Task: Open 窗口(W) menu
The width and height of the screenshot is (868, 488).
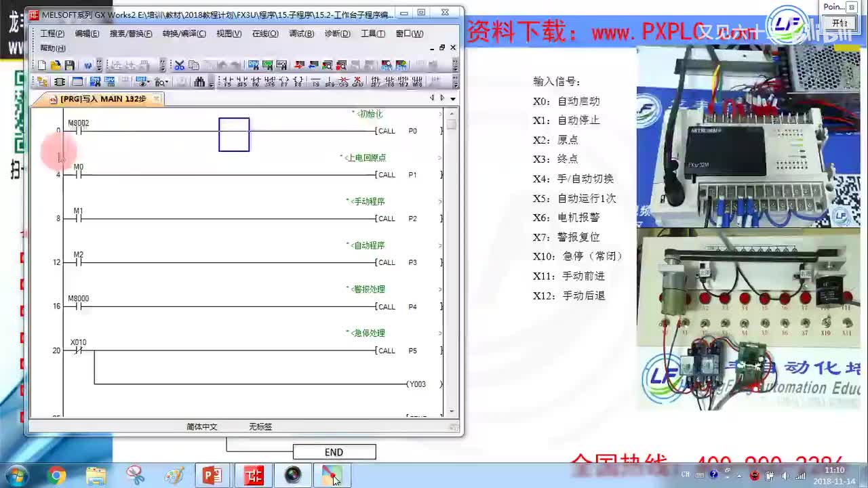Action: pos(410,33)
